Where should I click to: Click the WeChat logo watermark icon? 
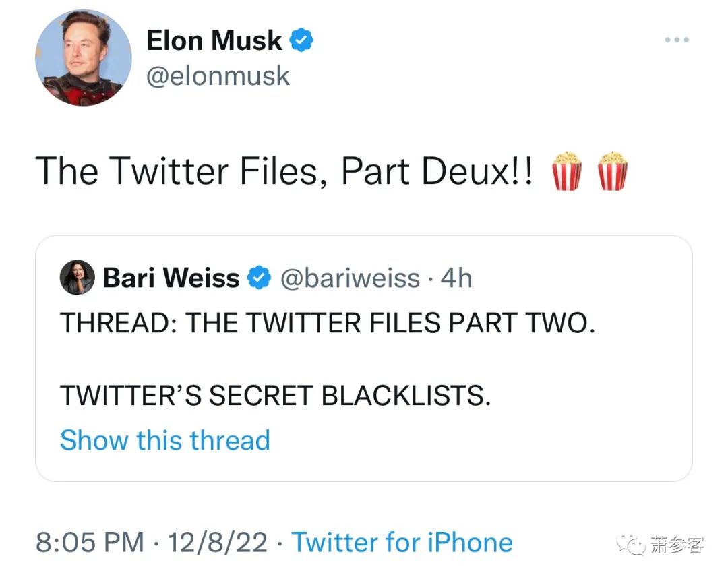(x=633, y=544)
